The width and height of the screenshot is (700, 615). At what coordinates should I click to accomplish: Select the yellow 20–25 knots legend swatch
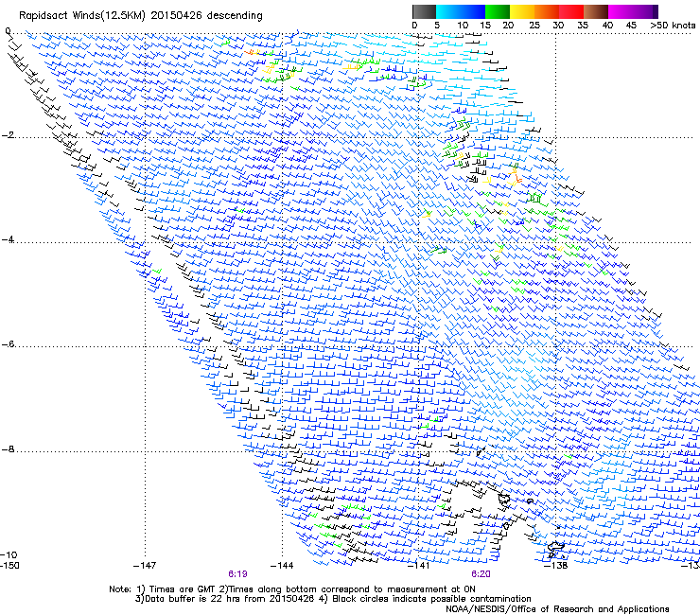point(522,11)
